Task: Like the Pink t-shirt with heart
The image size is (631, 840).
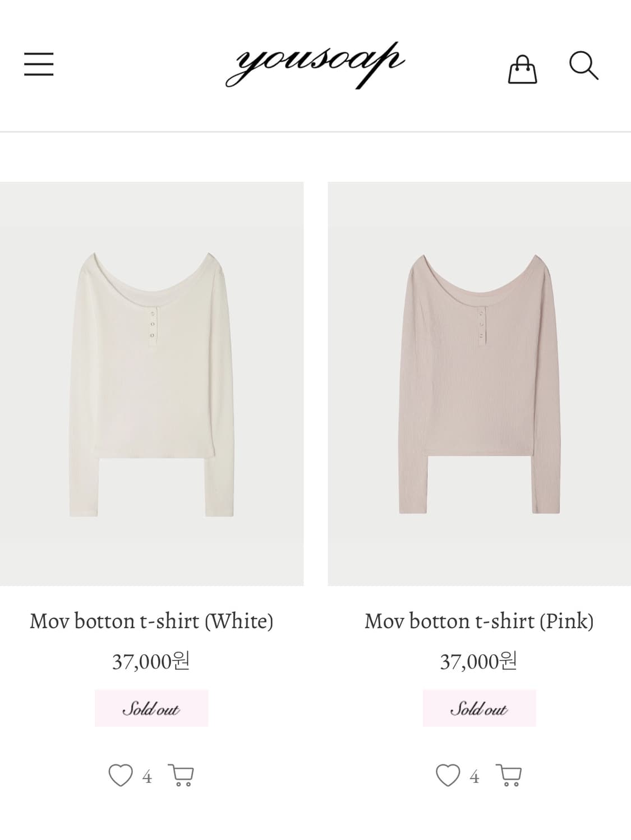Action: click(x=448, y=776)
